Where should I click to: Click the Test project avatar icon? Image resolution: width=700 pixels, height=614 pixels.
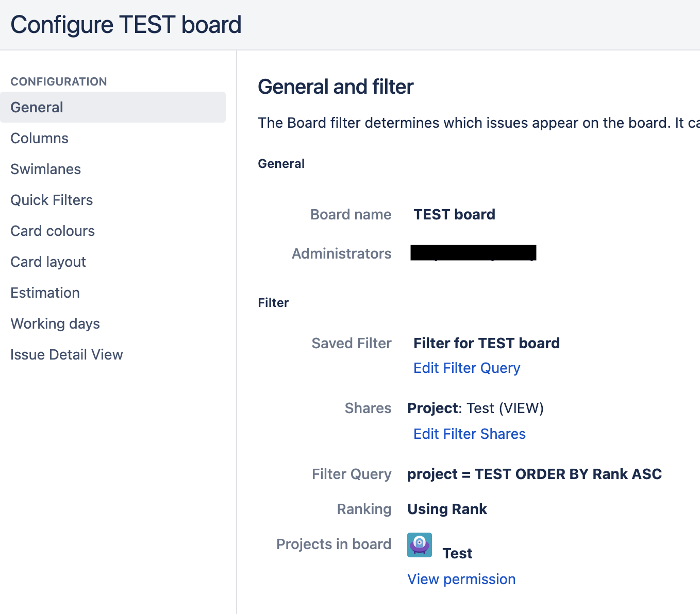pyautogui.click(x=419, y=545)
